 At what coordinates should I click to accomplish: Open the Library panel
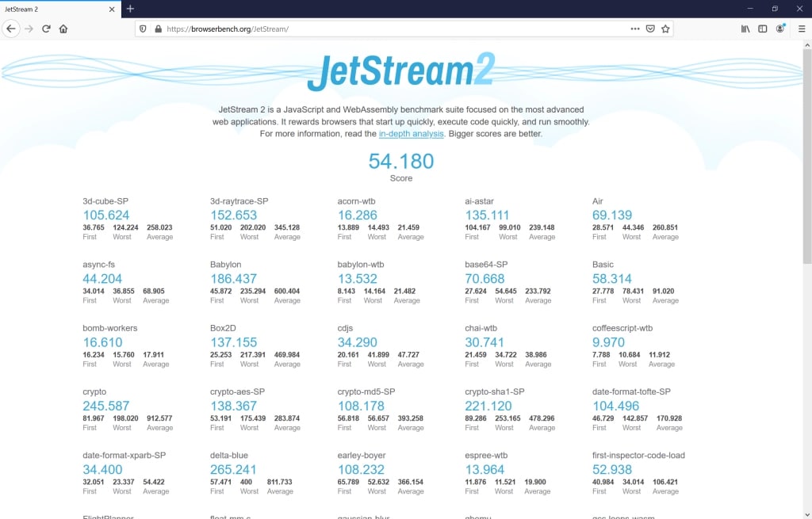point(745,29)
